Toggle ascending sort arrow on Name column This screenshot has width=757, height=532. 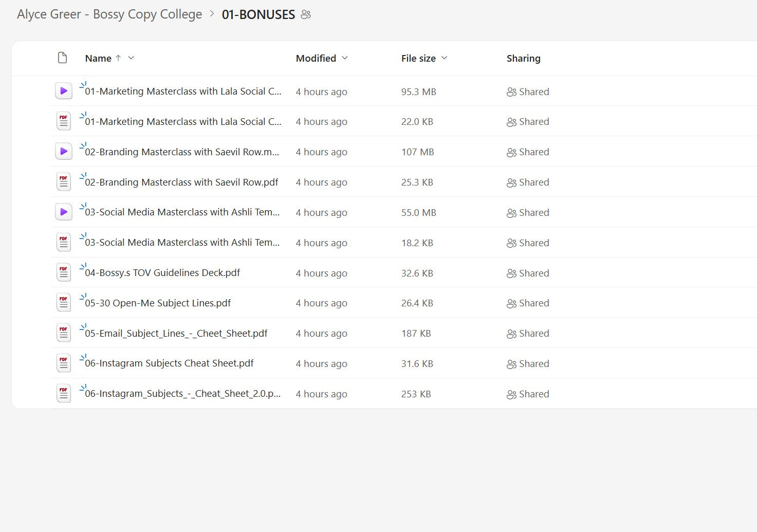coord(118,58)
